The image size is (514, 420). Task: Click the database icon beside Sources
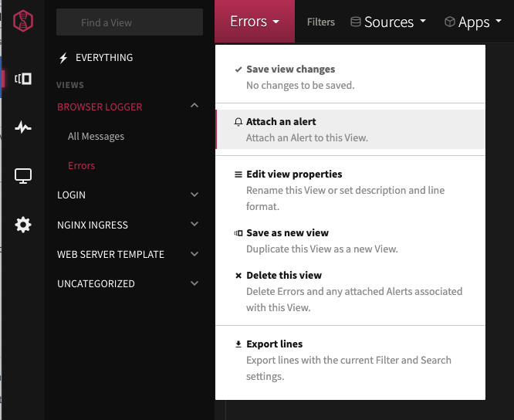pos(355,22)
